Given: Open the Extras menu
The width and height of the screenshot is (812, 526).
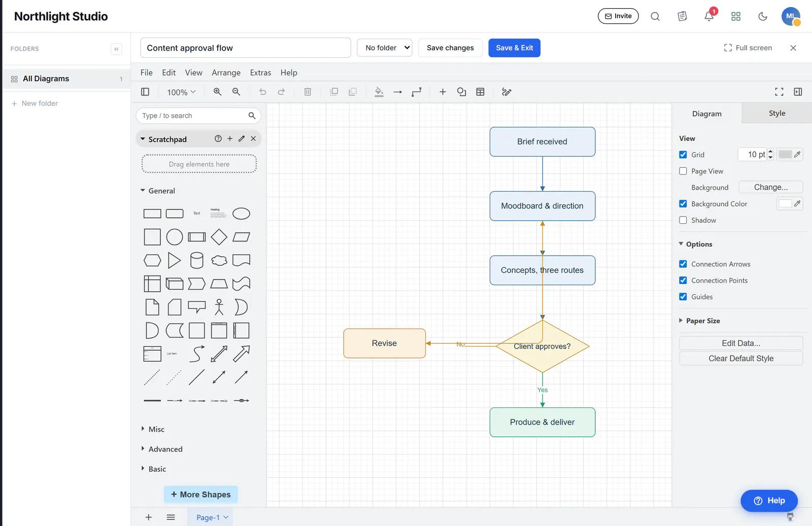Looking at the screenshot, I should coord(260,73).
